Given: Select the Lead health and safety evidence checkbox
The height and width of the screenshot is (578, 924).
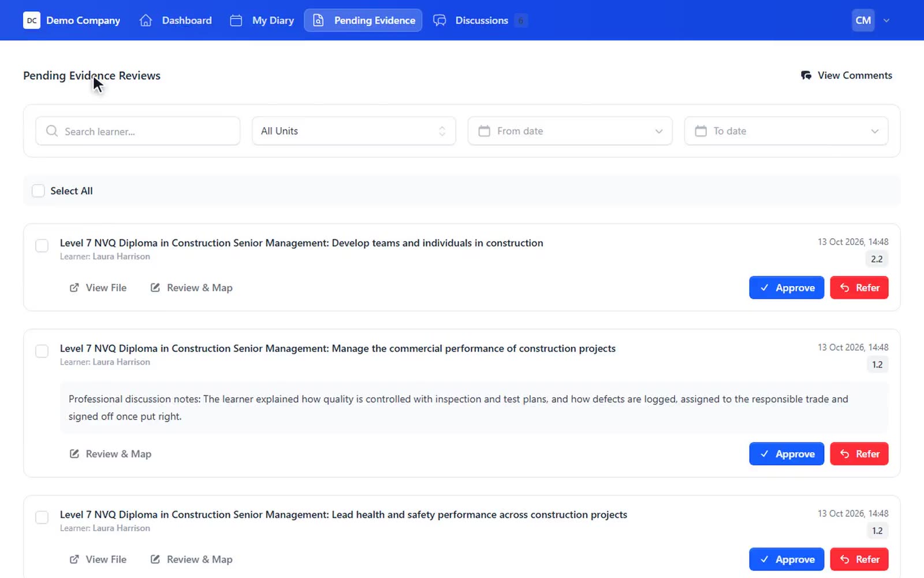Looking at the screenshot, I should coord(42,517).
